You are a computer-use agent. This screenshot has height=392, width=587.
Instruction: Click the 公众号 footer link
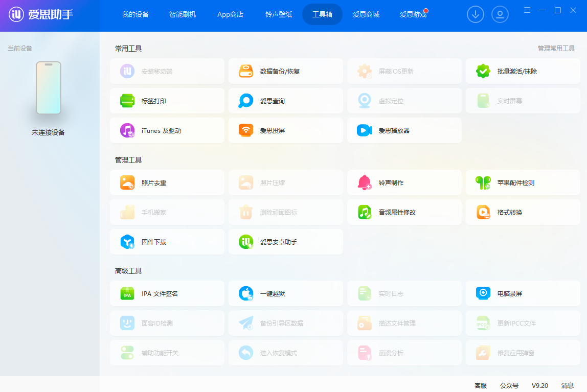(x=509, y=386)
